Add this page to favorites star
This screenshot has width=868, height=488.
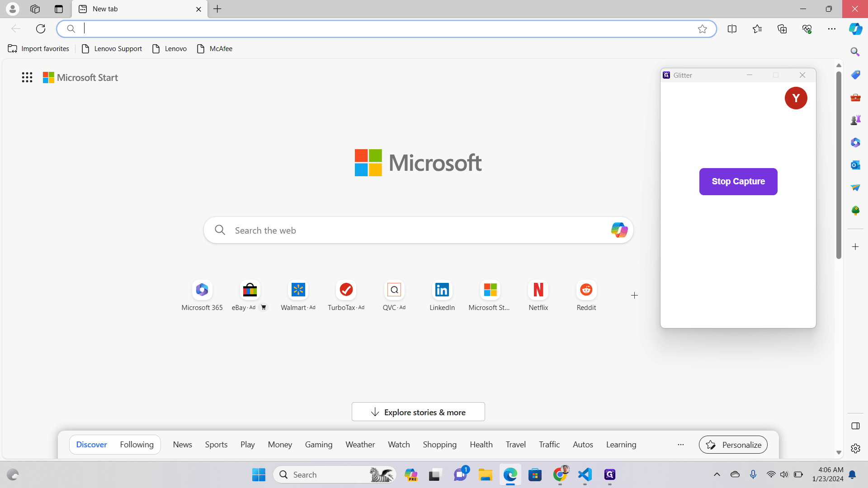702,29
